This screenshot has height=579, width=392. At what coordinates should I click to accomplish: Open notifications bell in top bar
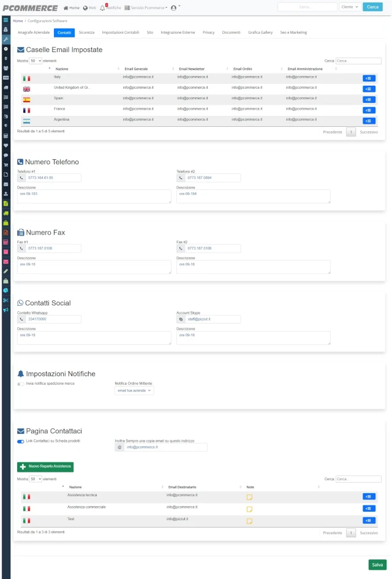pos(102,8)
